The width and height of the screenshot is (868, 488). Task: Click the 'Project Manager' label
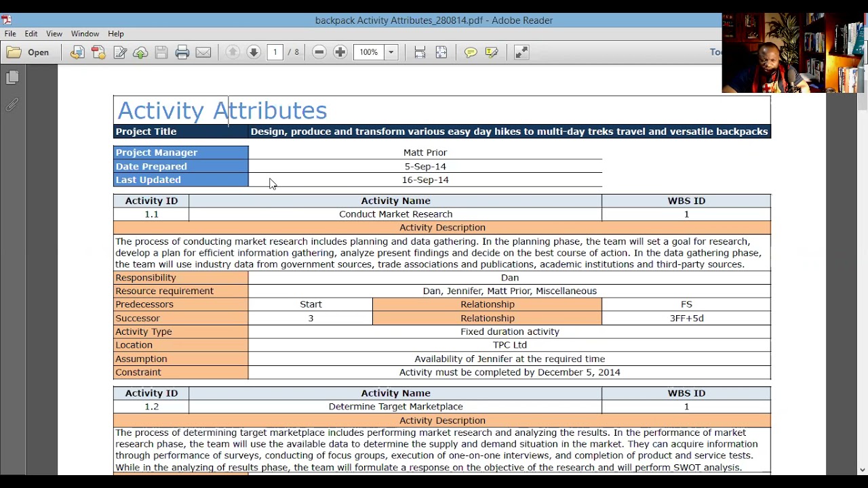(x=157, y=152)
